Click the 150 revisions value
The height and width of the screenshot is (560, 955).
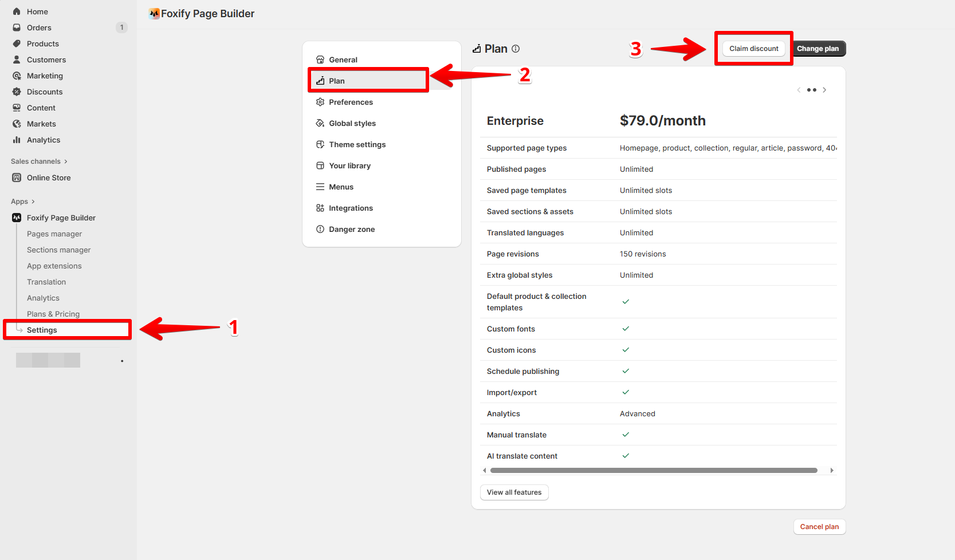pos(643,254)
